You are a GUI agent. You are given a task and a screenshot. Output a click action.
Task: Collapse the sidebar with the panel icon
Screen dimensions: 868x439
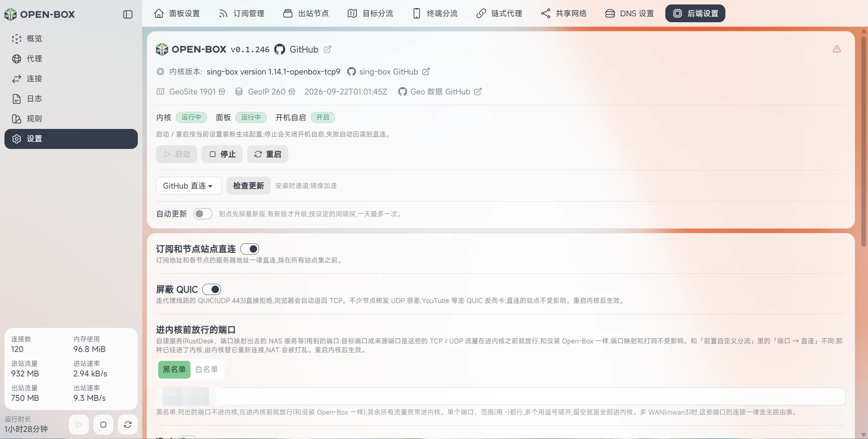(128, 14)
